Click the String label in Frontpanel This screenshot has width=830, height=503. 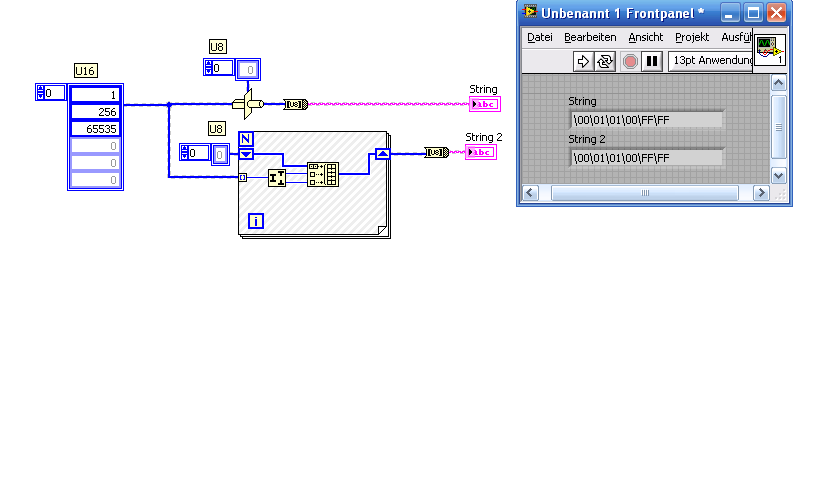(582, 101)
